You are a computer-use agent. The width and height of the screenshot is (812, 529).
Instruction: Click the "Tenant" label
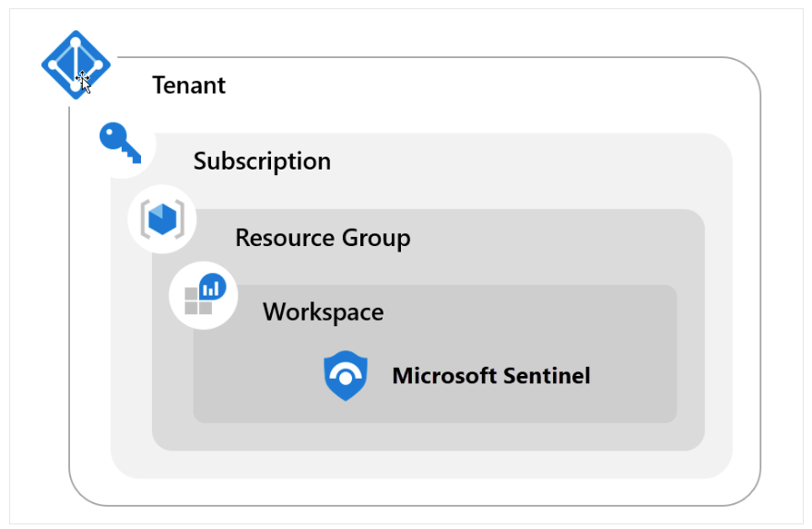[x=189, y=86]
